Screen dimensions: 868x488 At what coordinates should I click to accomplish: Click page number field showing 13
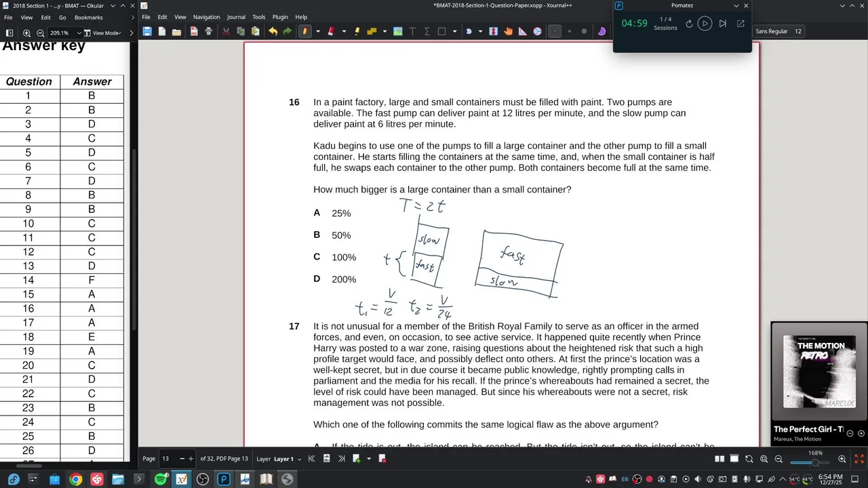point(167,459)
